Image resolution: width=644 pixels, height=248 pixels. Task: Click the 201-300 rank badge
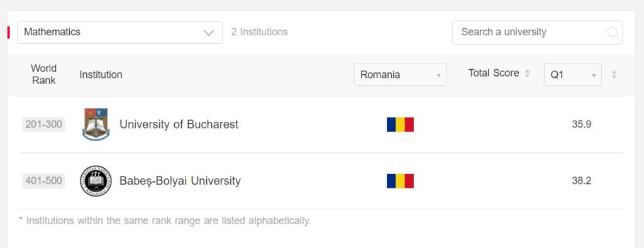coord(43,124)
